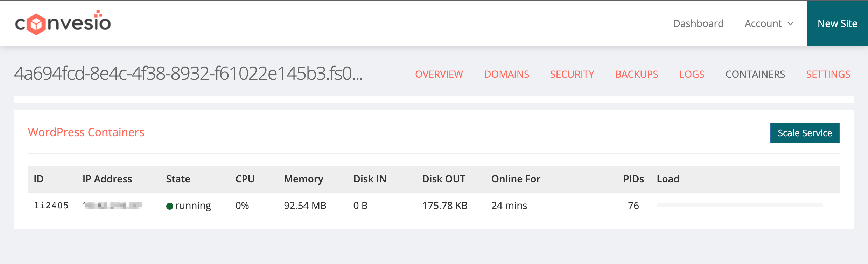Open the Dashboard link
The image size is (868, 264).
coord(698,23)
